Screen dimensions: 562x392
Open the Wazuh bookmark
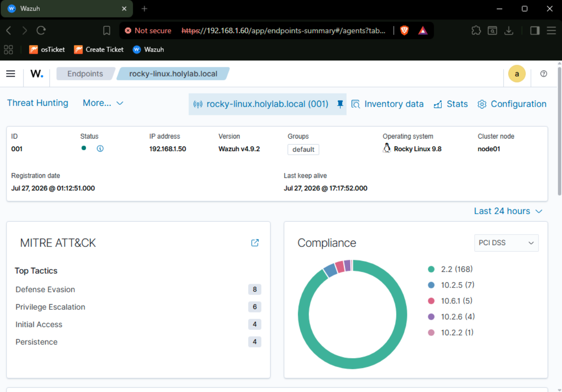tap(148, 49)
